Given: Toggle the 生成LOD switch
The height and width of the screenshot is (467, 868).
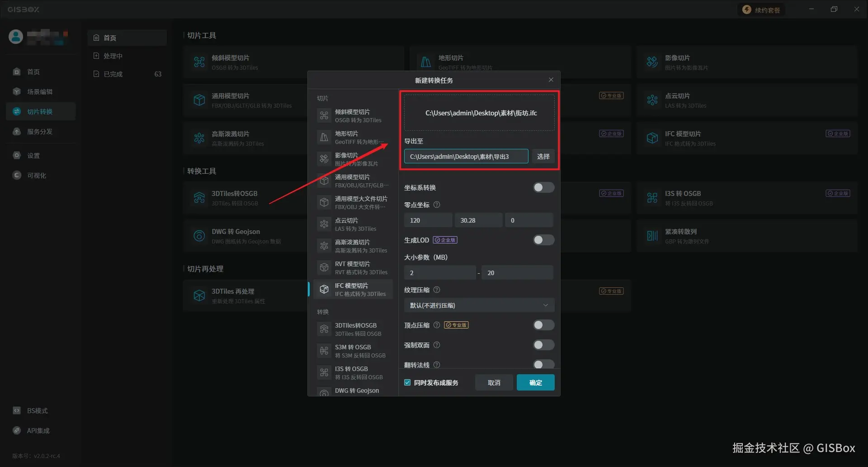Looking at the screenshot, I should coord(543,240).
